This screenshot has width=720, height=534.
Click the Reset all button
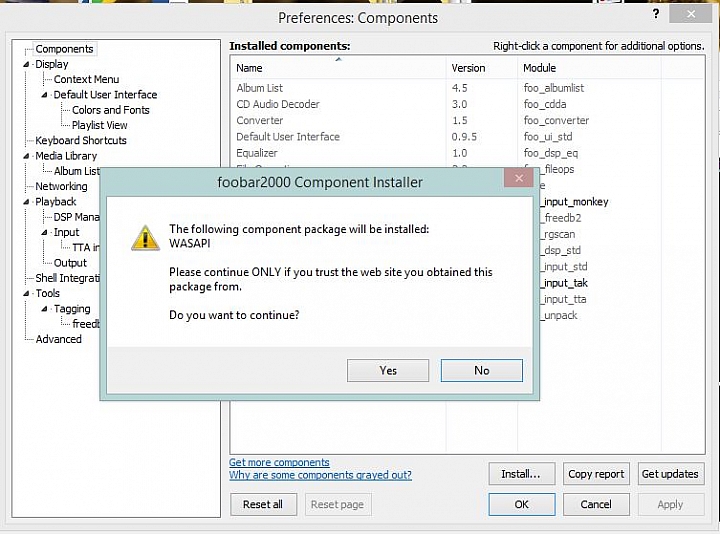click(x=263, y=505)
